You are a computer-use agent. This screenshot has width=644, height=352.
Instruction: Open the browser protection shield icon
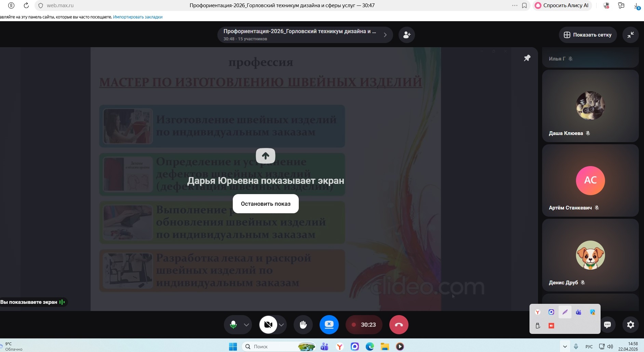[x=606, y=5]
